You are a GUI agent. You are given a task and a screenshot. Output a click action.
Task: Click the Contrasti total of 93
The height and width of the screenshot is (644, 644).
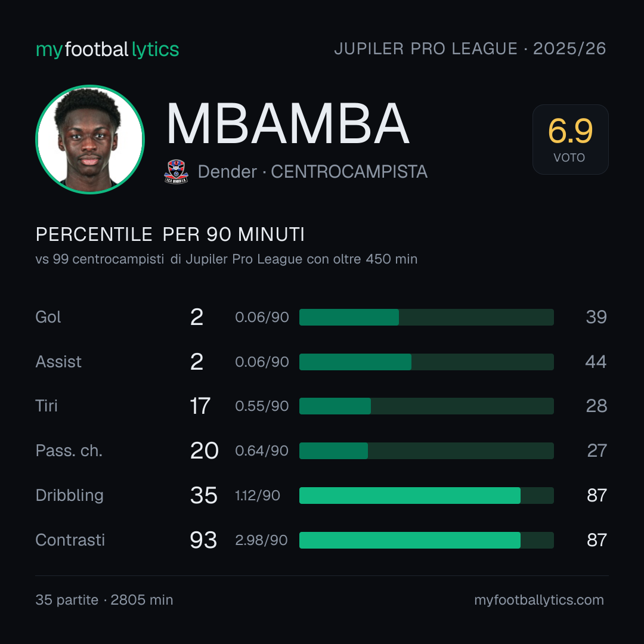[x=203, y=540]
